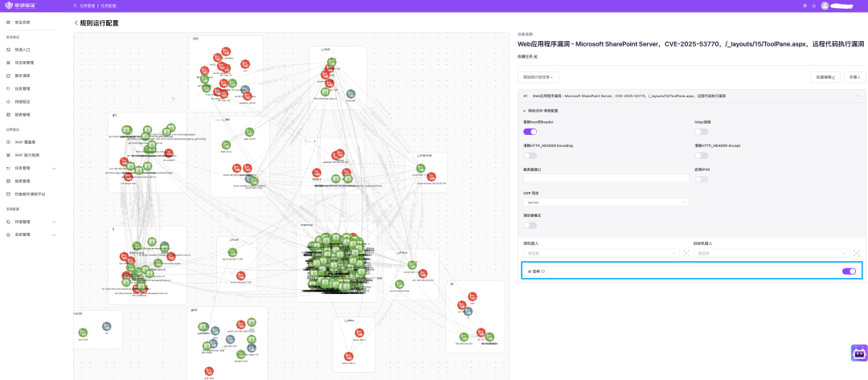The image size is (868, 380).
Task: Open the UDP 同步 server dropdown
Action: click(606, 202)
